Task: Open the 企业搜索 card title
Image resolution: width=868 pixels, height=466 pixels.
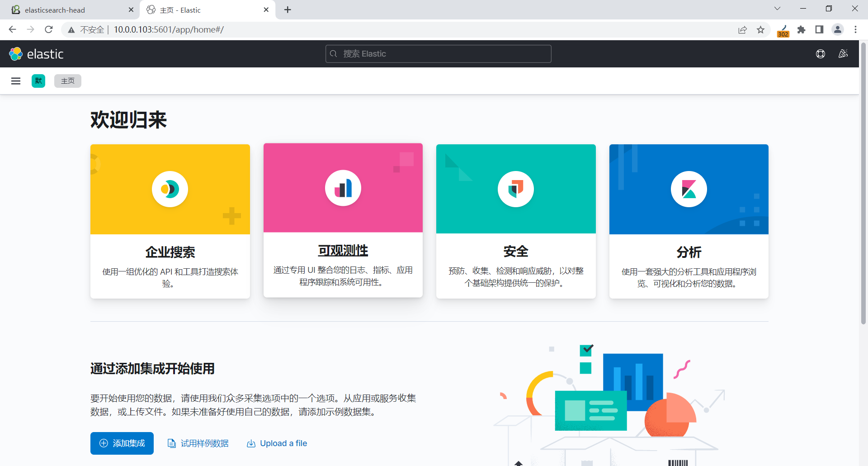Action: click(x=170, y=252)
